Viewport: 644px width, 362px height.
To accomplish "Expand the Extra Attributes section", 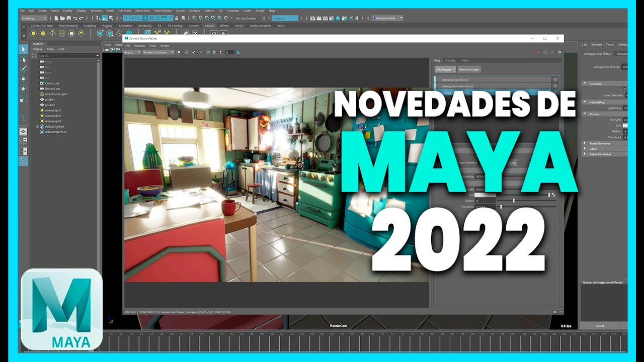I will click(x=585, y=154).
